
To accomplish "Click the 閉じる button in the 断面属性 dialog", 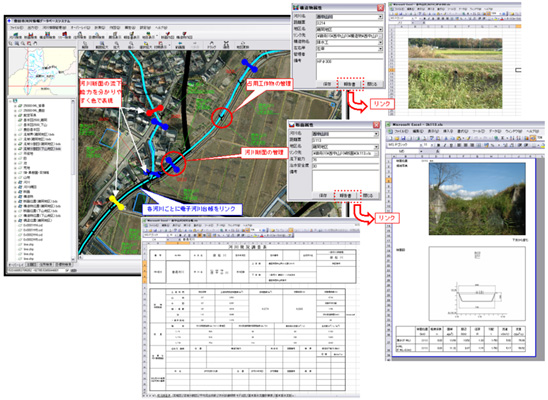I will (x=368, y=196).
